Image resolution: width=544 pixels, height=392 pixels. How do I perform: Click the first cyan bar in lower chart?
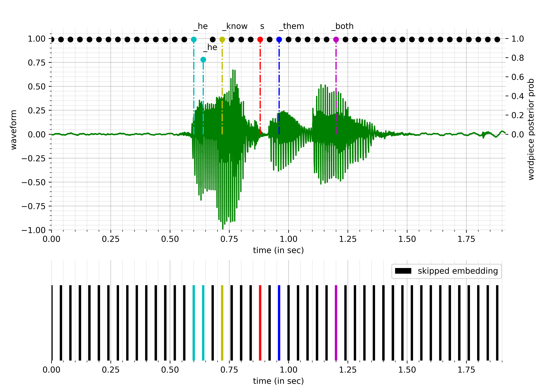pyautogui.click(x=194, y=322)
